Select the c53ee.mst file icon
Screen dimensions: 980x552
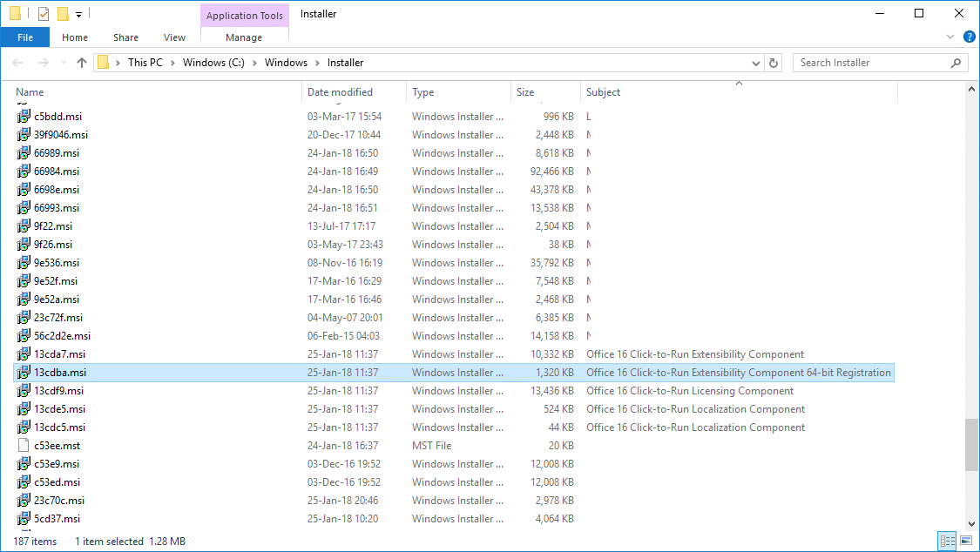click(x=24, y=445)
